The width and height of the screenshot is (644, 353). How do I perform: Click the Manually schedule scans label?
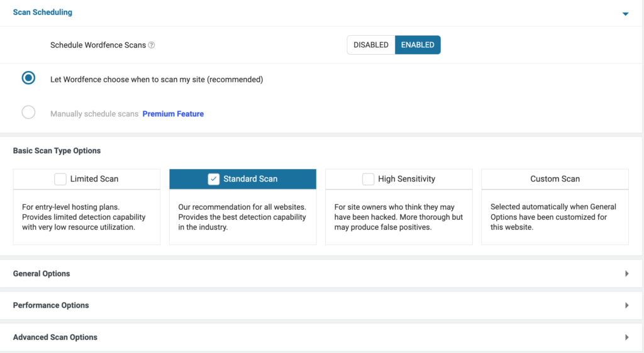(x=94, y=114)
